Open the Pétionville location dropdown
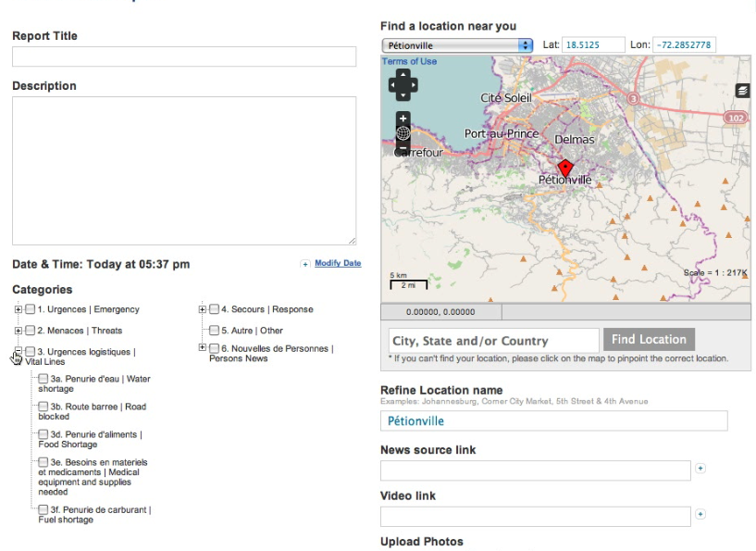Image resolution: width=756 pixels, height=551 pixels. point(457,45)
